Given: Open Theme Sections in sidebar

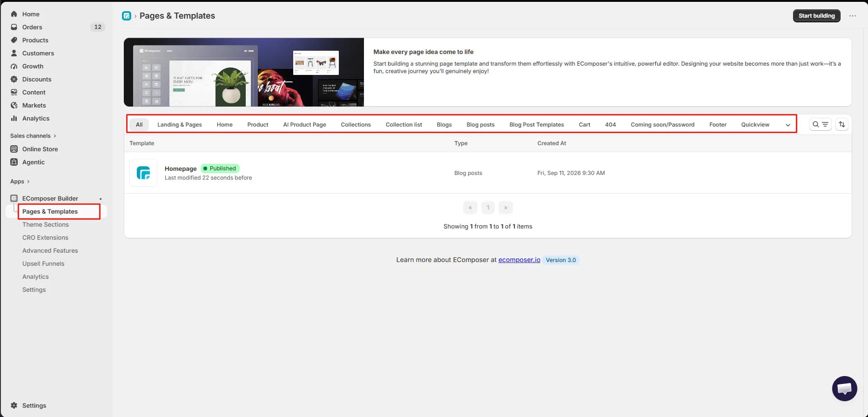Looking at the screenshot, I should pyautogui.click(x=46, y=224).
